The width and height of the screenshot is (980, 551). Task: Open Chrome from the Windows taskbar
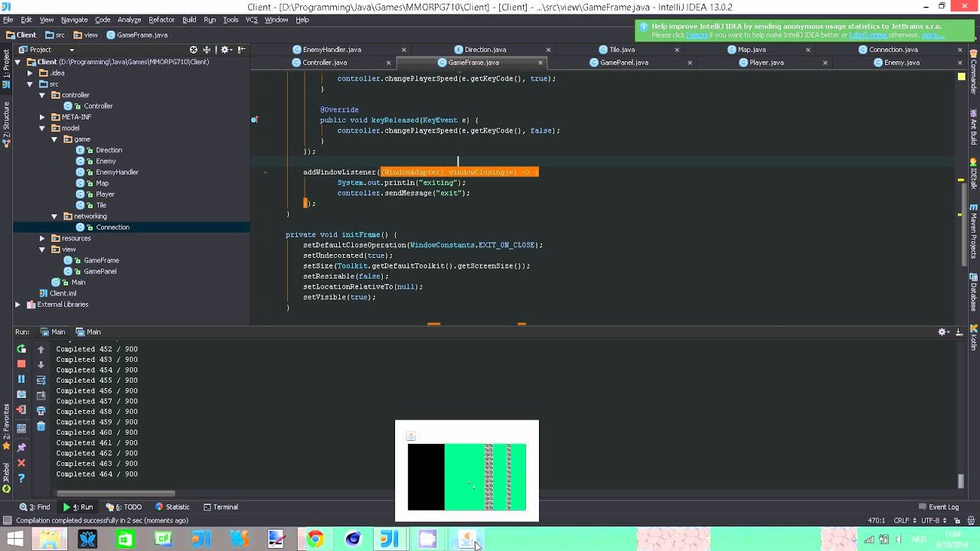[x=315, y=540]
